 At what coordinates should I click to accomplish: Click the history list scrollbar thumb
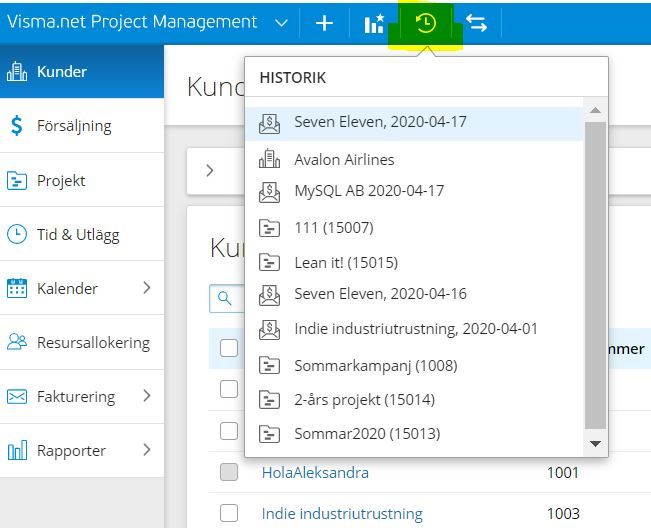tap(595, 276)
